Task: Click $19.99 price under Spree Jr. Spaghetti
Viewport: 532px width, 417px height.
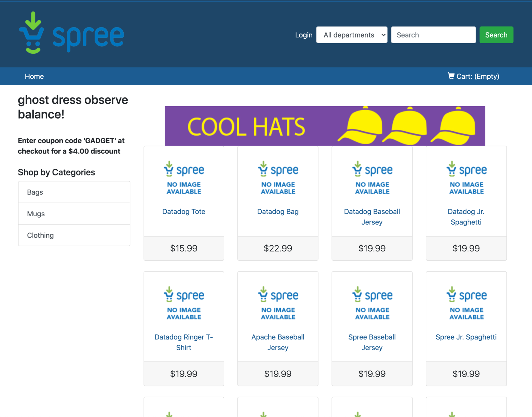Action: (x=466, y=374)
